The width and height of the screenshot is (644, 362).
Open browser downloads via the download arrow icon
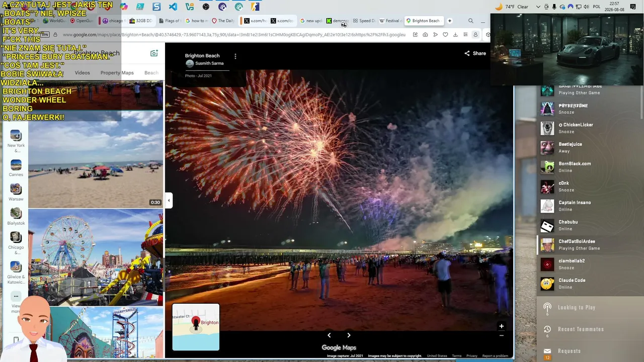click(455, 35)
